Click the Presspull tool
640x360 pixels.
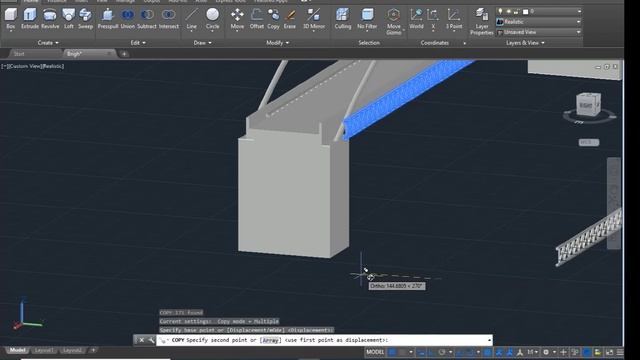(x=108, y=19)
